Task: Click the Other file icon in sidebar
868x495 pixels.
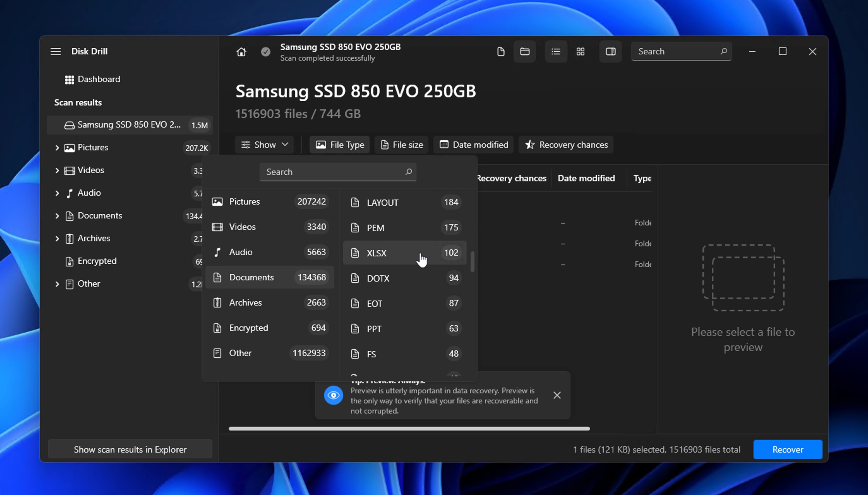Action: (69, 284)
